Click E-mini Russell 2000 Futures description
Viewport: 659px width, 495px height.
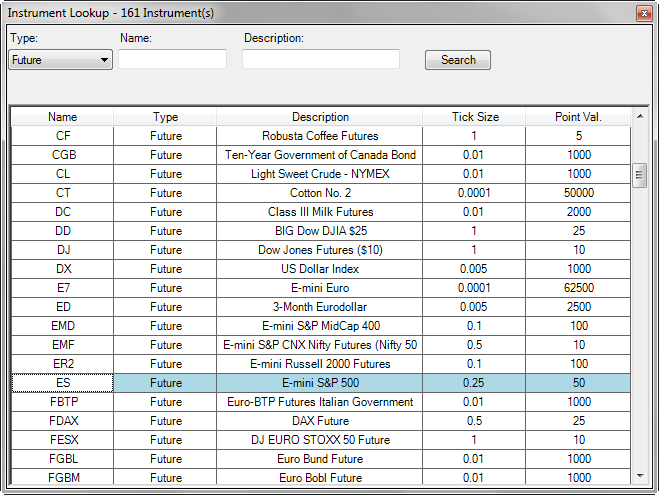(320, 364)
